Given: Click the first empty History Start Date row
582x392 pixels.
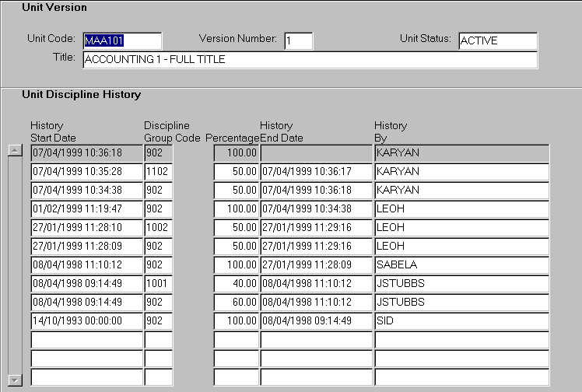Looking at the screenshot, I should [86, 340].
